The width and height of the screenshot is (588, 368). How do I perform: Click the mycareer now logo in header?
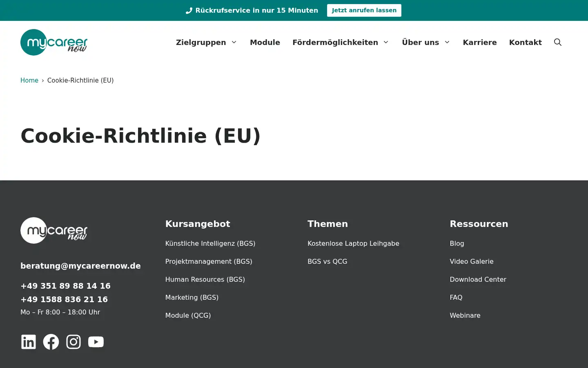pos(54,42)
